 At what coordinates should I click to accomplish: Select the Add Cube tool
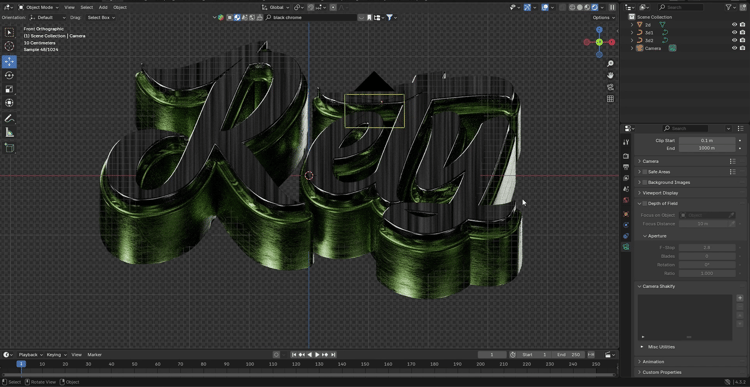point(9,148)
